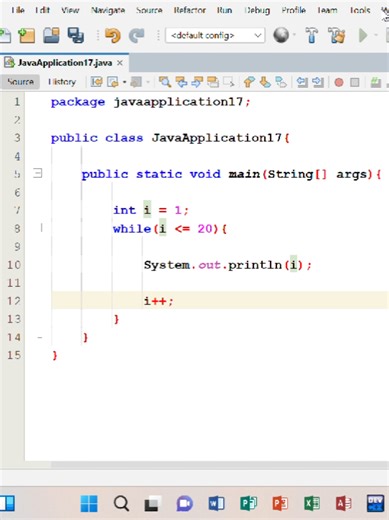Toggle Rectangular Selection icon

(x=229, y=82)
